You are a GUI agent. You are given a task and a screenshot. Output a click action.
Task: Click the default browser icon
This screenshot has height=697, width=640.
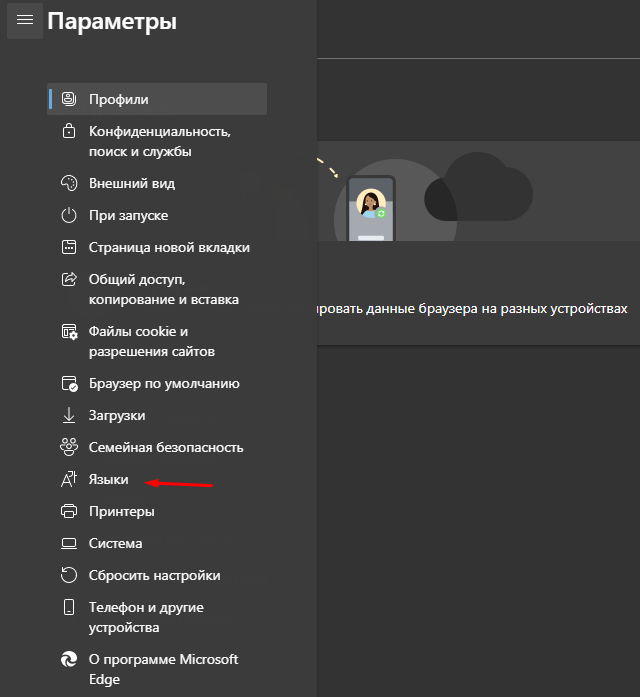coord(69,384)
